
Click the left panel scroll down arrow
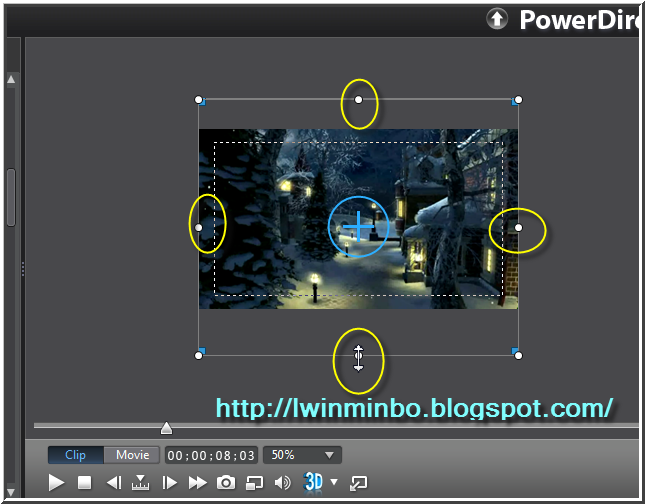tap(11, 492)
